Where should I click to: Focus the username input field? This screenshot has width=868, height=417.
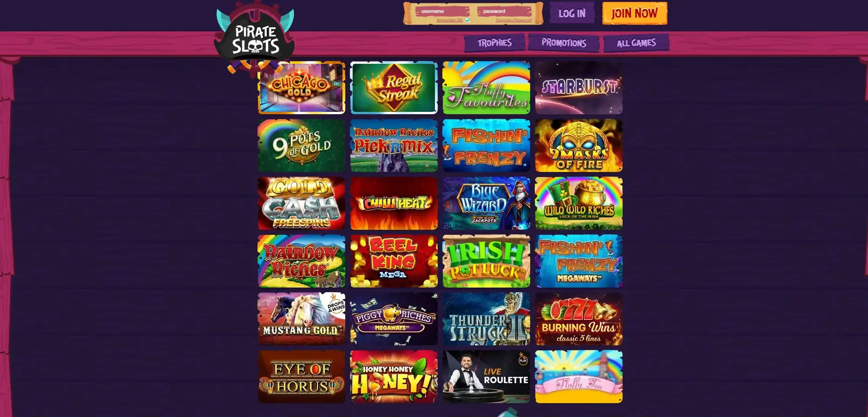442,11
